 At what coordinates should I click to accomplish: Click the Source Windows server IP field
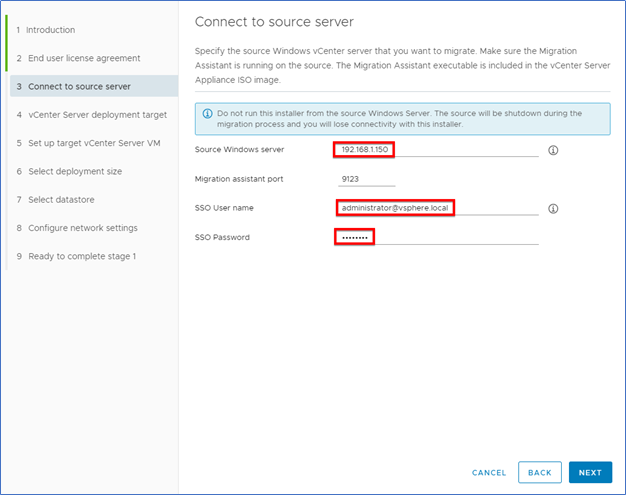pyautogui.click(x=438, y=150)
